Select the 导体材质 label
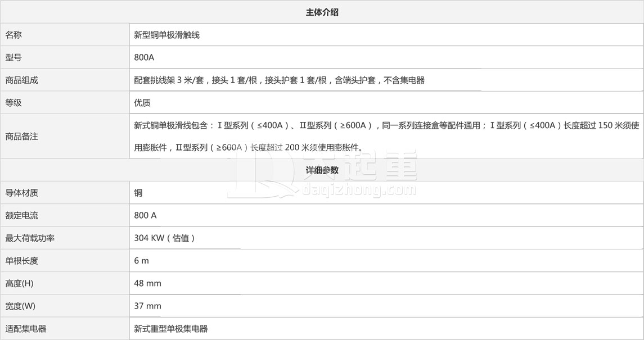This screenshot has width=644, height=340. click(22, 193)
